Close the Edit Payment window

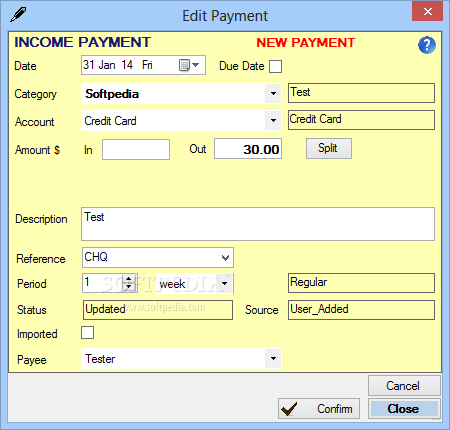pos(427,12)
